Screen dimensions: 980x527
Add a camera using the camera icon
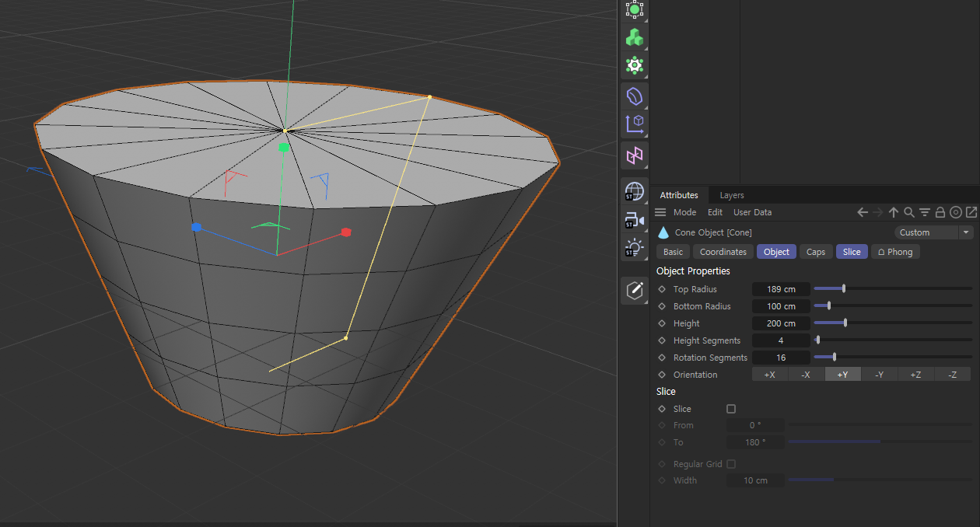(635, 220)
